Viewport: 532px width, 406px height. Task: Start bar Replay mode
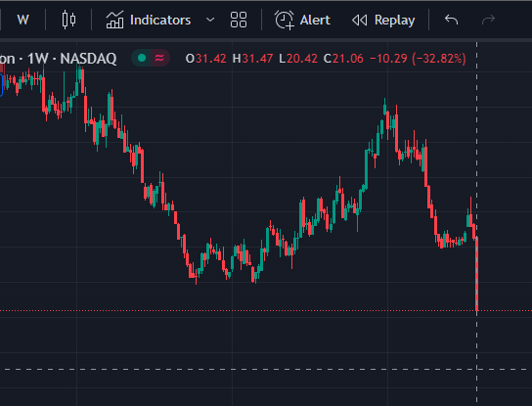point(383,20)
